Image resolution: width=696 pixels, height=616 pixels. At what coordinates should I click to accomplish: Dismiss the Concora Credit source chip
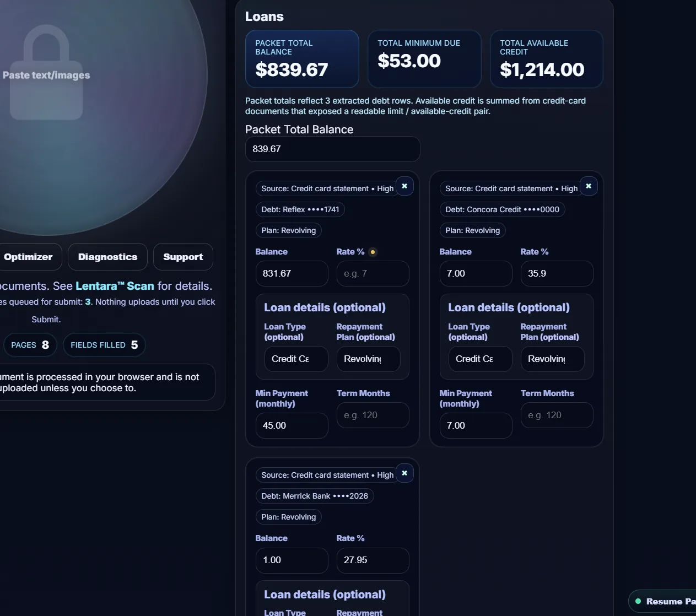(589, 186)
